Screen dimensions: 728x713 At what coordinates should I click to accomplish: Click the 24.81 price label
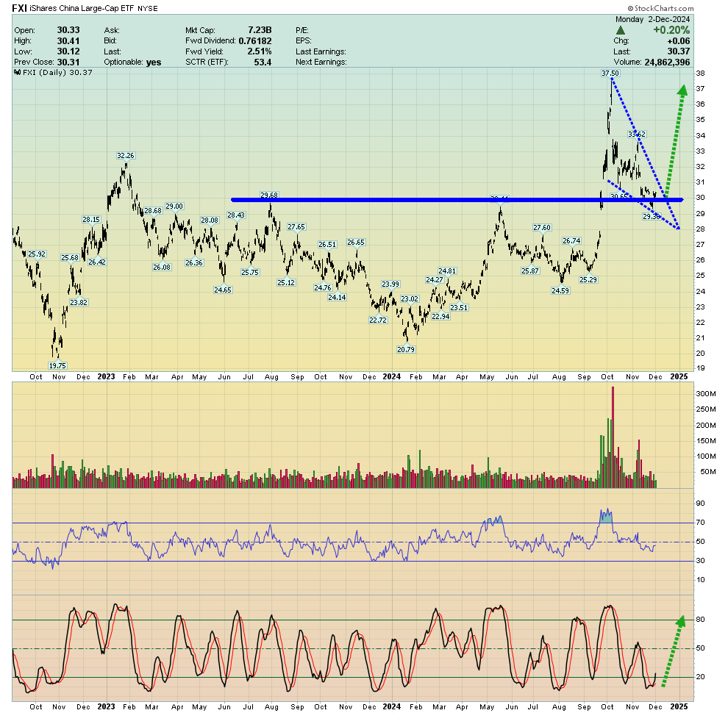click(x=447, y=270)
